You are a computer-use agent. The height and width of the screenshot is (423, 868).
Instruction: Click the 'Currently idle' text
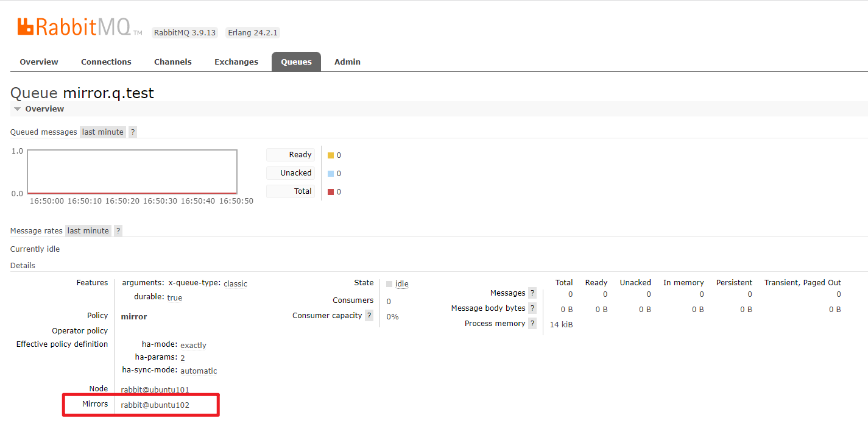pos(35,249)
